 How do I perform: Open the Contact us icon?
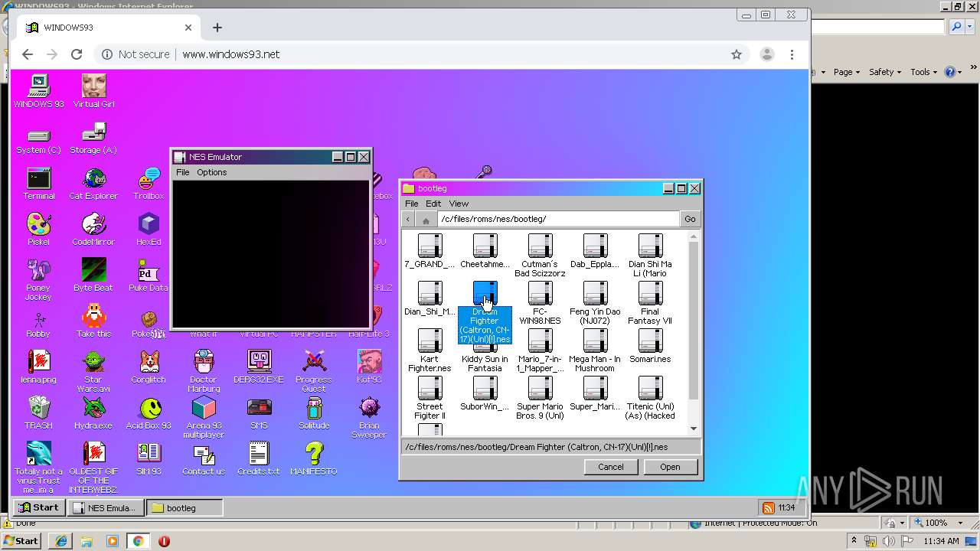click(204, 459)
